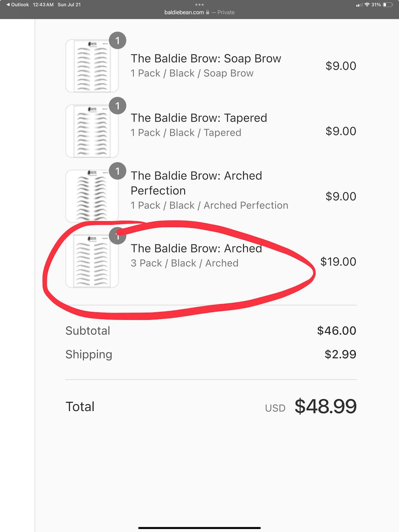
Task: Click "The Baldie Brow: Soap Brow" title
Action: point(206,58)
